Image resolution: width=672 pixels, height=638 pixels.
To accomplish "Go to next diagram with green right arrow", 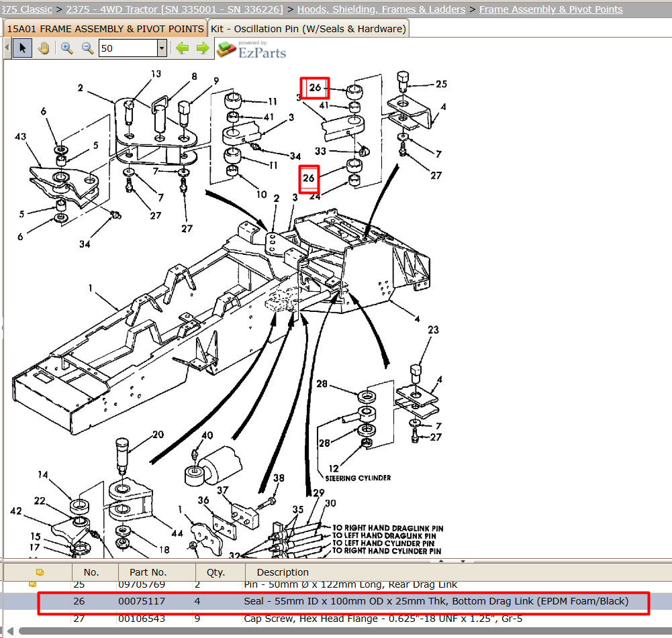I will (x=203, y=48).
